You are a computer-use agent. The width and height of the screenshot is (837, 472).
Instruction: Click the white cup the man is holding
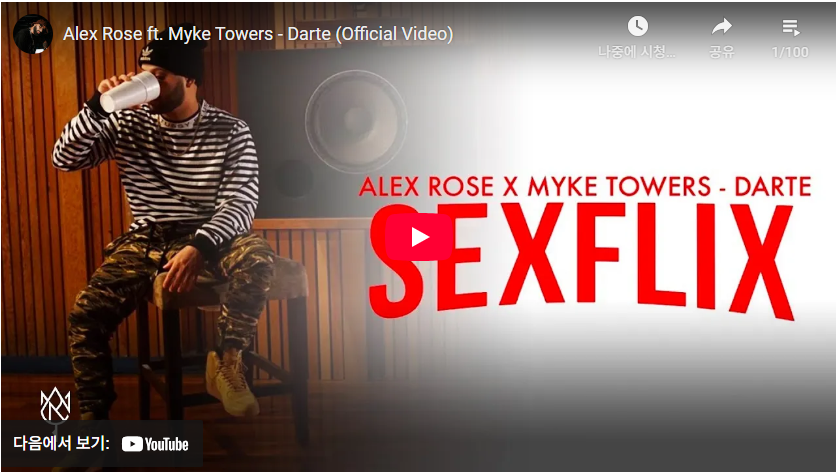pyautogui.click(x=130, y=91)
